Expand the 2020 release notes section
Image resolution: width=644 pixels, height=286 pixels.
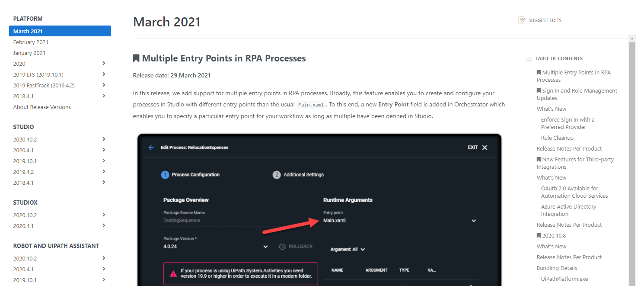(x=104, y=64)
